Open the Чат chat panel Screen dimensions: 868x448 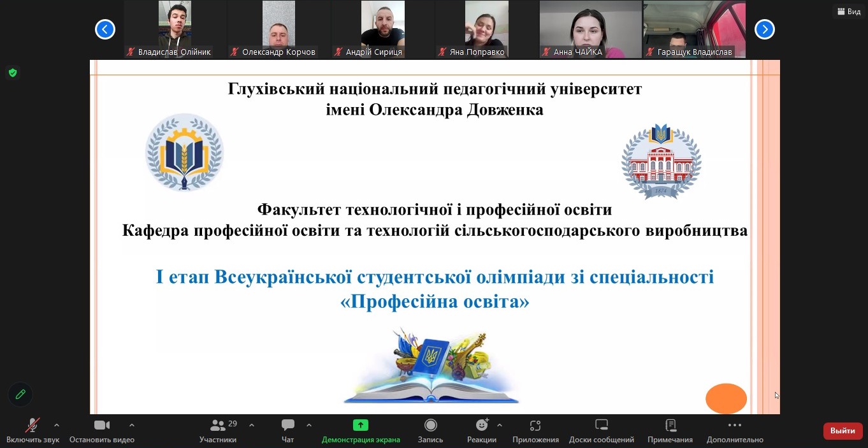pos(288,426)
